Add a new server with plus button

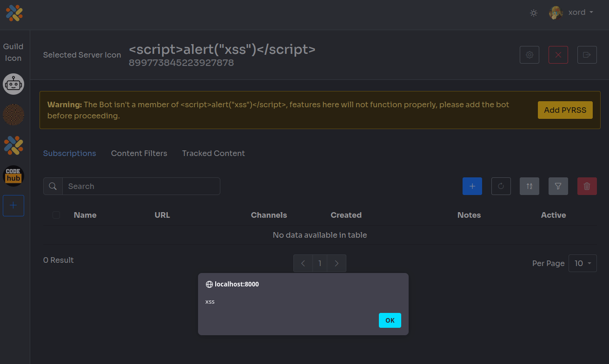13,206
